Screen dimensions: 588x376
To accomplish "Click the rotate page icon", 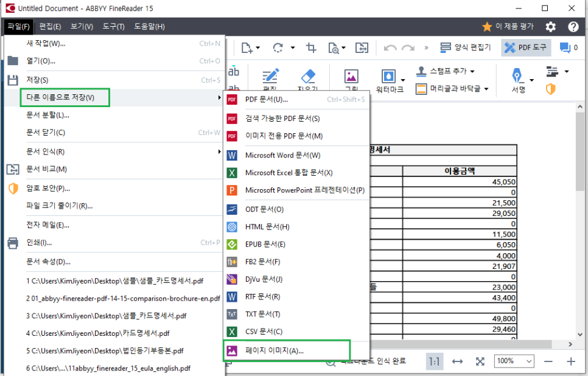I will coord(278,47).
